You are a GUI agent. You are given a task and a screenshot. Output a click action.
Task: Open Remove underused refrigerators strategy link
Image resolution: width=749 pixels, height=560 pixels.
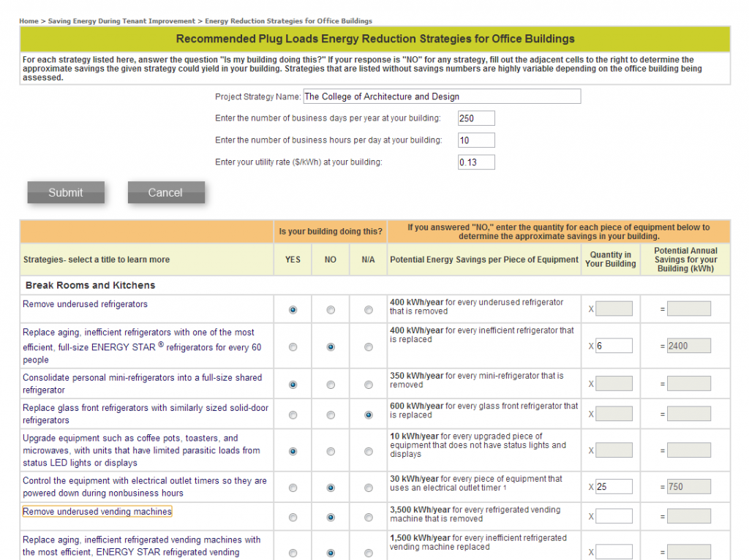[x=85, y=304]
